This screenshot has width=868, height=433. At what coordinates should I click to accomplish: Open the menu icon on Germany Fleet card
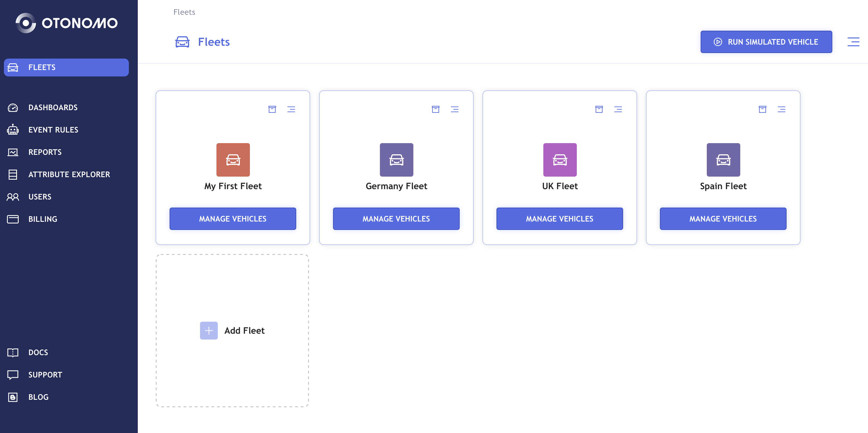454,109
